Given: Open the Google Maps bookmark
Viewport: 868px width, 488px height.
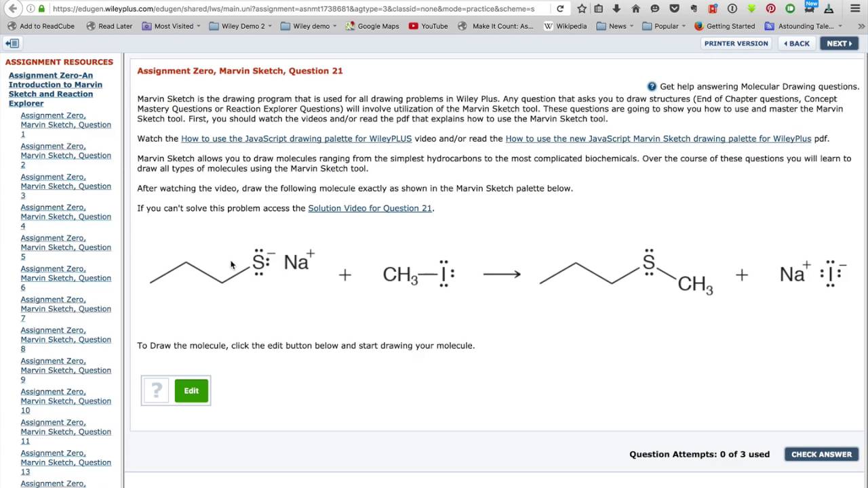Looking at the screenshot, I should [372, 26].
